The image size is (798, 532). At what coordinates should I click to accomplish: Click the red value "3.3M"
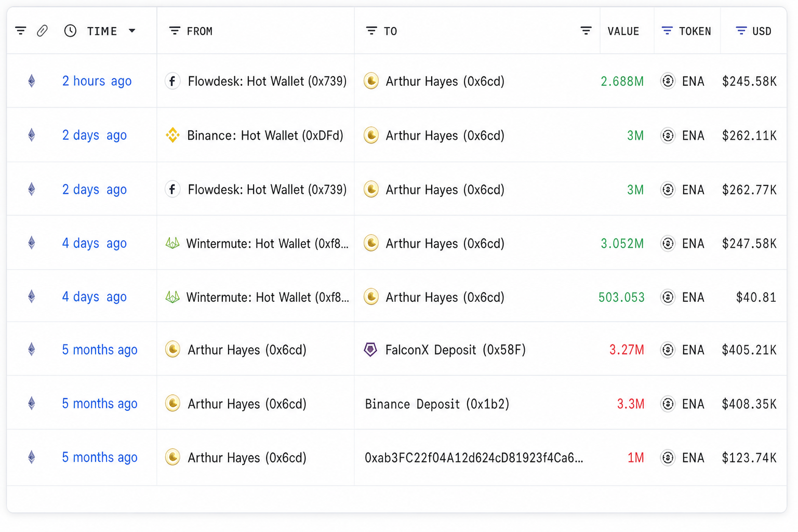click(x=631, y=404)
